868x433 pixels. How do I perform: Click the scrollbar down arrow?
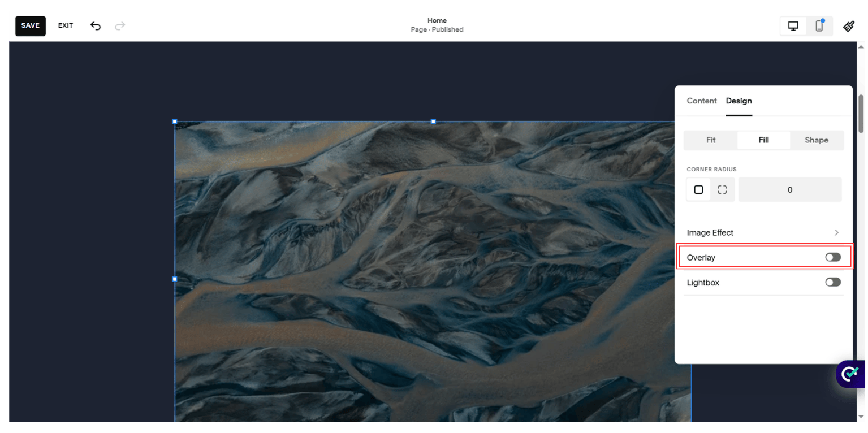[x=861, y=417]
